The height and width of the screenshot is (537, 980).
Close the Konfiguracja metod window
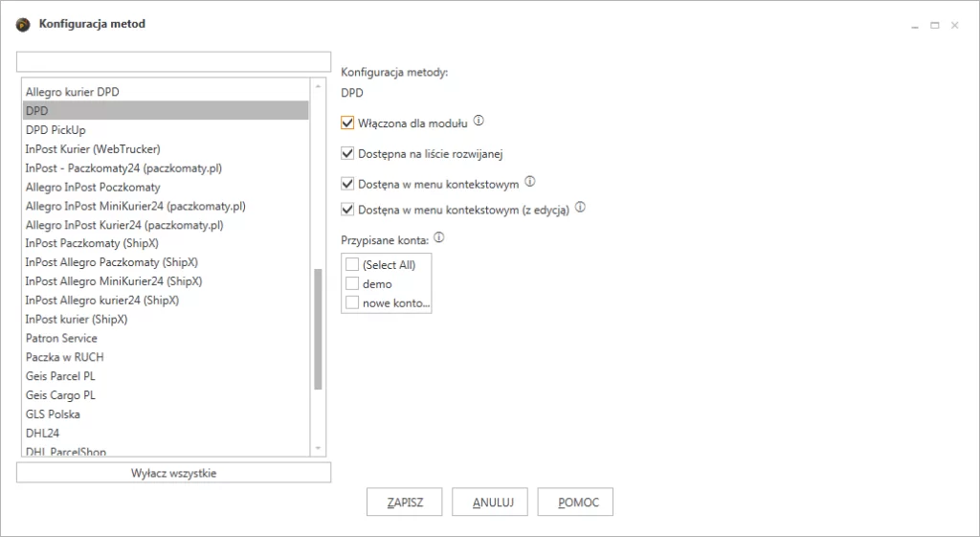954,26
